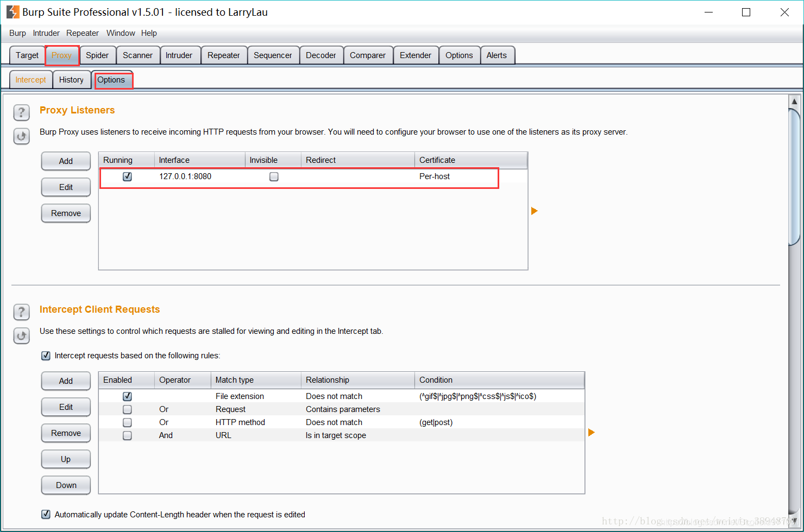Click the scrollbar up arrow
The image size is (804, 532).
click(x=794, y=101)
